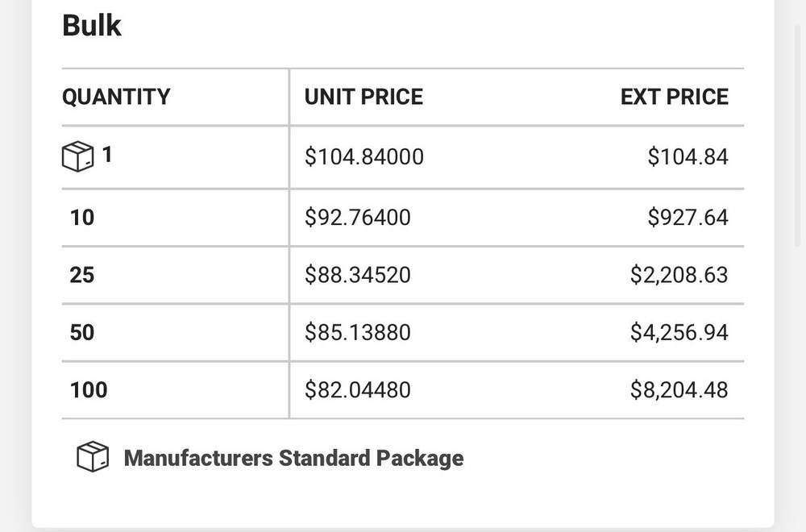Click extended price $8,204.48
Screen dimensions: 806x532
click(679, 390)
